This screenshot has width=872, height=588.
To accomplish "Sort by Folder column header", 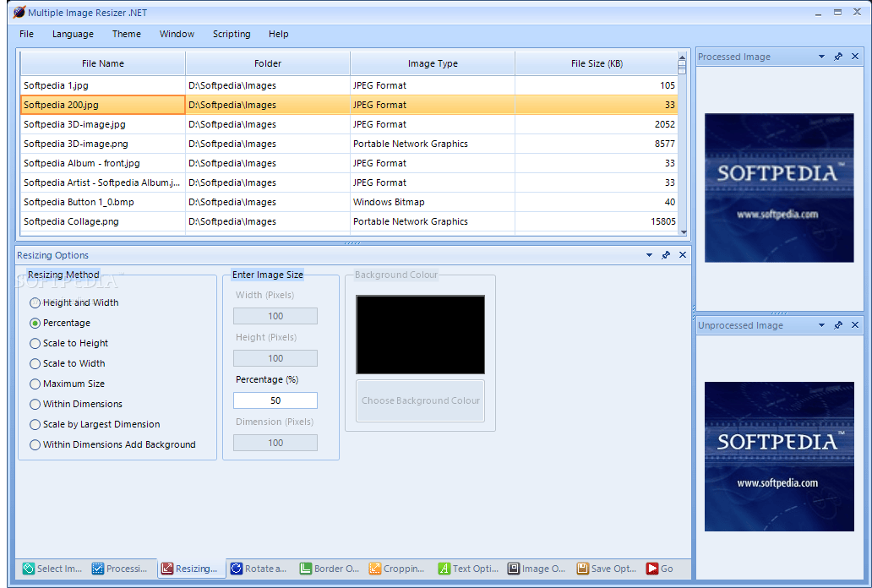I will click(268, 63).
